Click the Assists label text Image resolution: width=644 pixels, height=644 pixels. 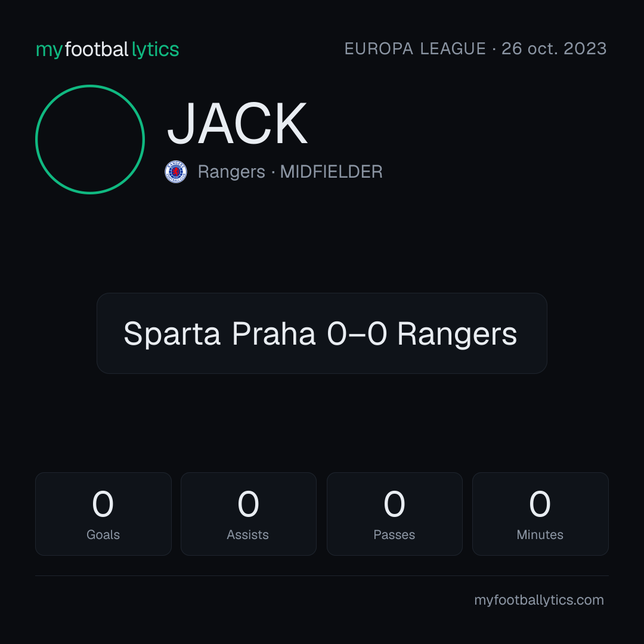pyautogui.click(x=247, y=535)
